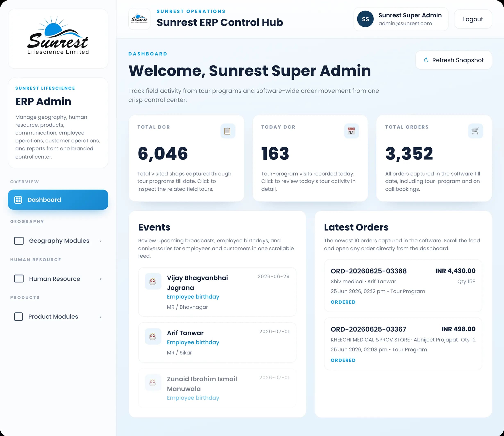504x436 pixels.
Task: Click the event date 2026-06-29
Action: point(274,276)
